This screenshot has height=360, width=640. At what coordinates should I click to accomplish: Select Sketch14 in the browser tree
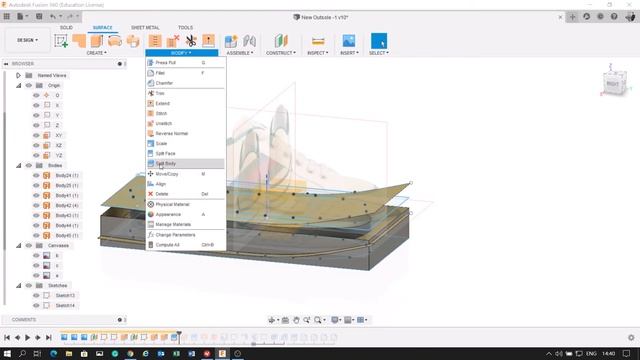click(65, 306)
